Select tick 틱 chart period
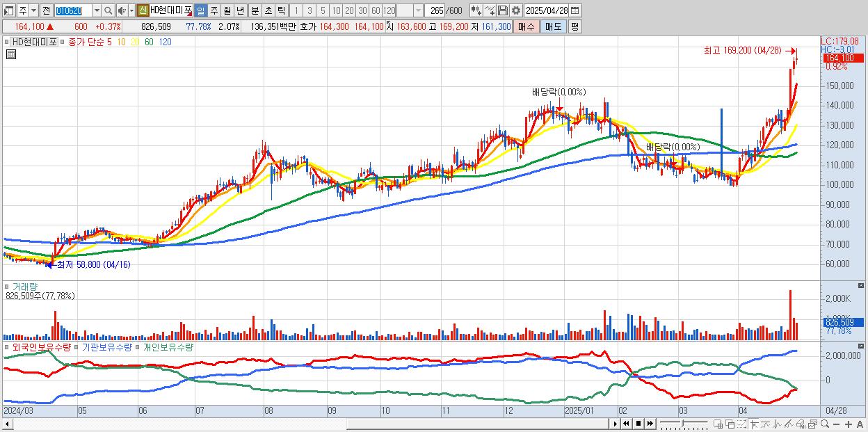 click(x=281, y=10)
